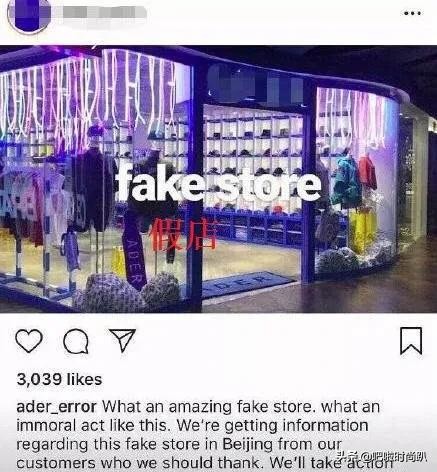Save the post with the bookmark icon
Image resolution: width=437 pixels, height=472 pixels.
(411, 341)
